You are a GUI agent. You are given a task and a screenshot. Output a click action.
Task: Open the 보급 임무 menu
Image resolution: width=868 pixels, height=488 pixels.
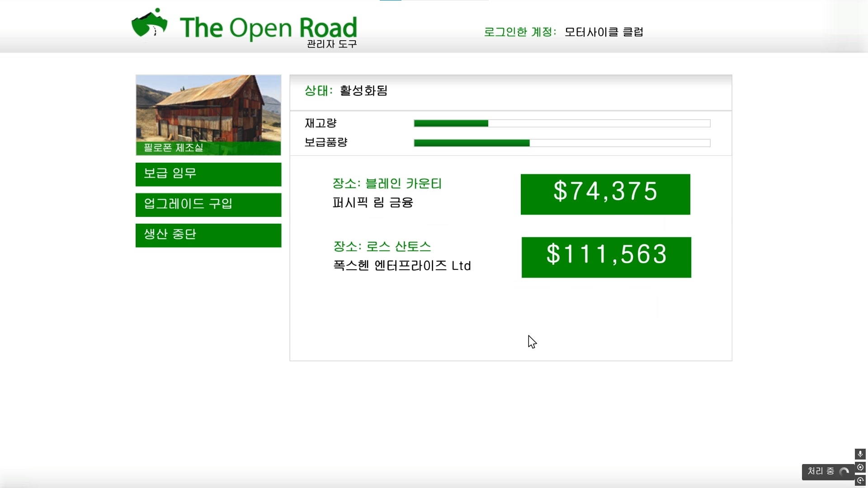tap(208, 174)
